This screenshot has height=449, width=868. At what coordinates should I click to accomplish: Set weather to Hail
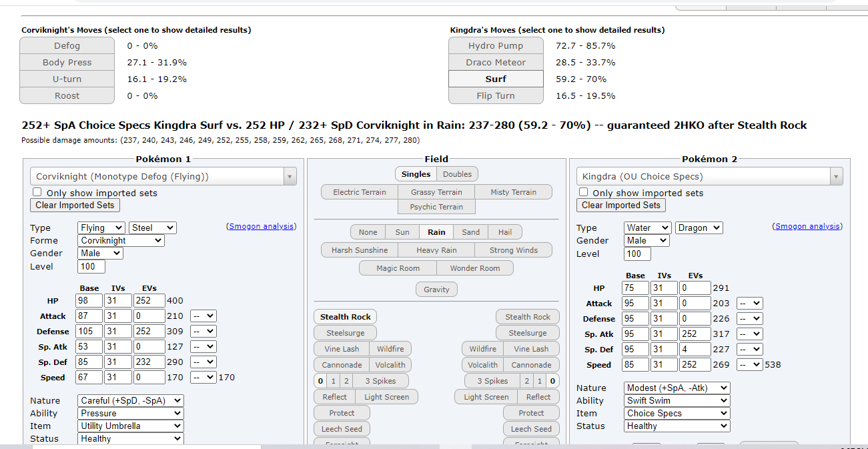point(505,232)
